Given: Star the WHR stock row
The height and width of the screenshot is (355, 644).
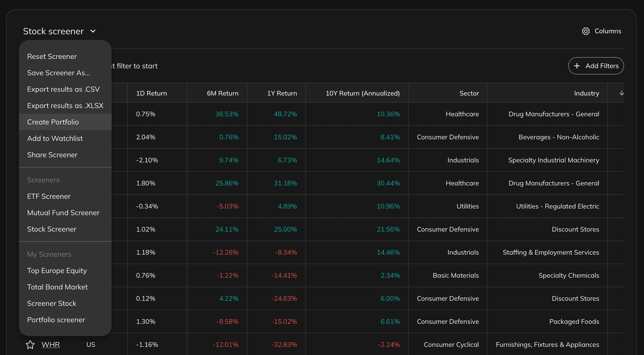Looking at the screenshot, I should [30, 345].
